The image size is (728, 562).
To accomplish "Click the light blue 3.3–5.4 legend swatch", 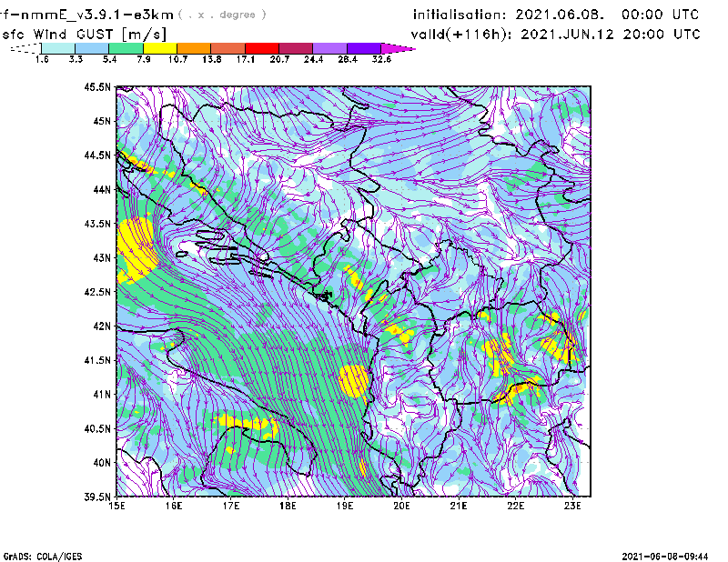I will tap(92, 48).
